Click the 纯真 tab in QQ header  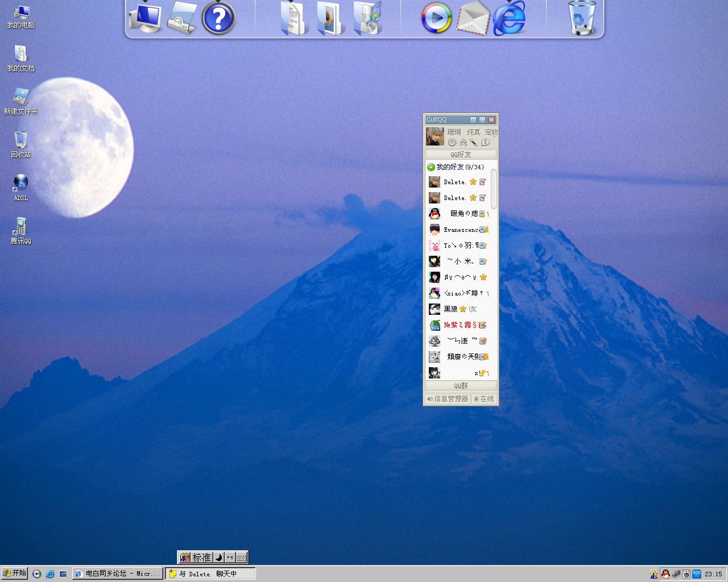pos(474,132)
